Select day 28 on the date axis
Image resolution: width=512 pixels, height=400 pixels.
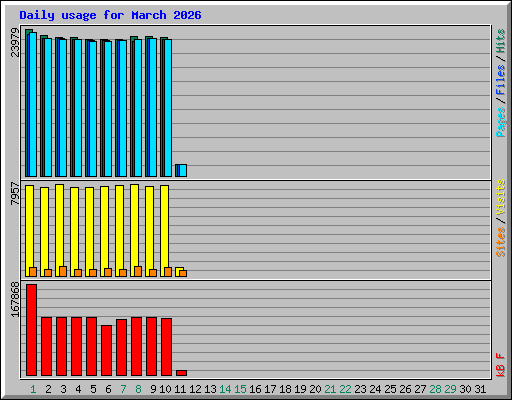coord(435,389)
